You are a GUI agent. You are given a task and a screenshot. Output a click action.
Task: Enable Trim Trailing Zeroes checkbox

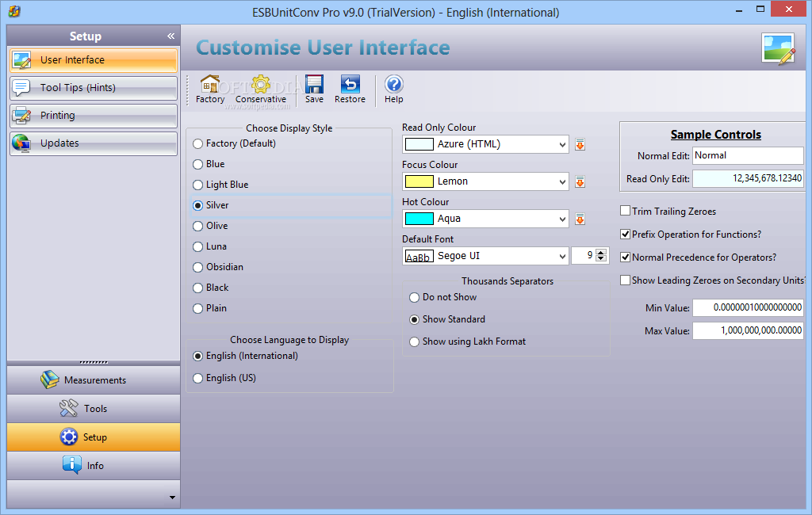pos(625,211)
